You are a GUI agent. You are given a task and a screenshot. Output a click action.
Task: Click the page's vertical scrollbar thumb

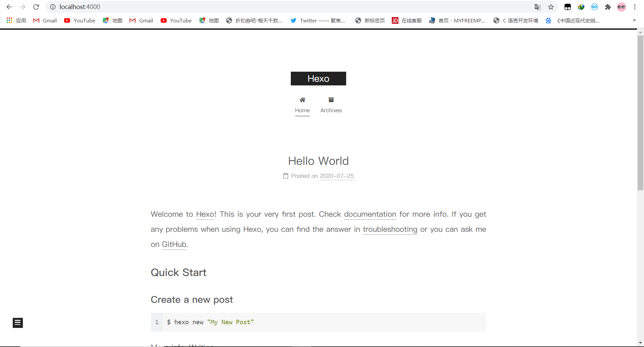tap(640, 113)
